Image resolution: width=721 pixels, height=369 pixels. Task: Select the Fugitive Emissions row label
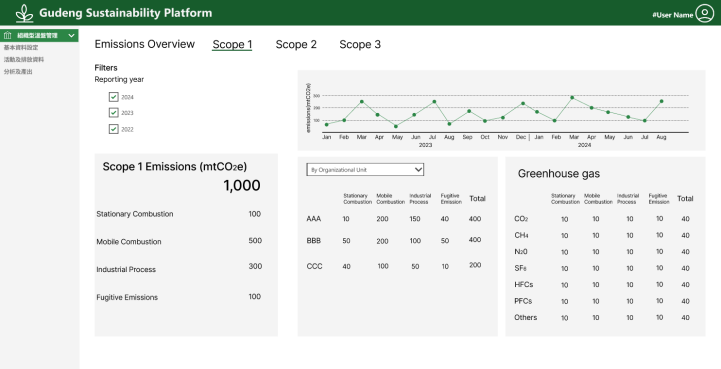127,298
